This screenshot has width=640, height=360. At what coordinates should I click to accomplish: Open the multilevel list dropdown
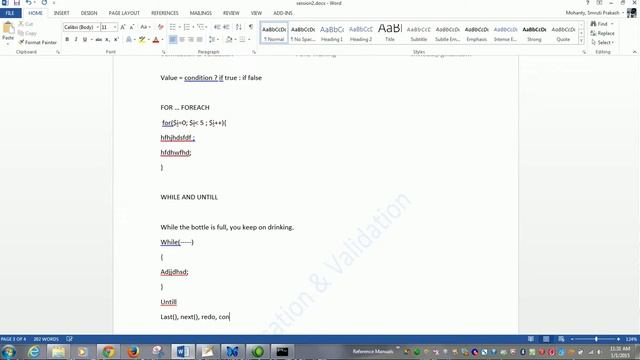[207, 27]
